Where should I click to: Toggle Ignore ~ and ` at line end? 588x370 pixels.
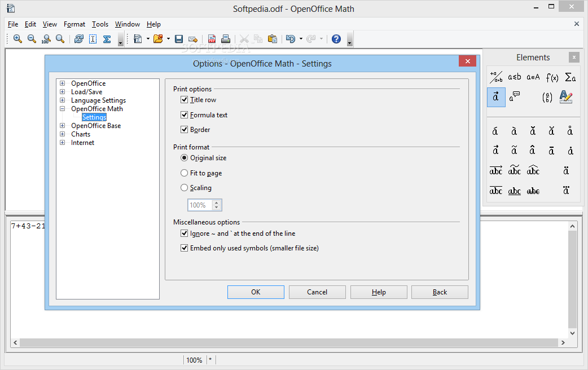pos(184,233)
